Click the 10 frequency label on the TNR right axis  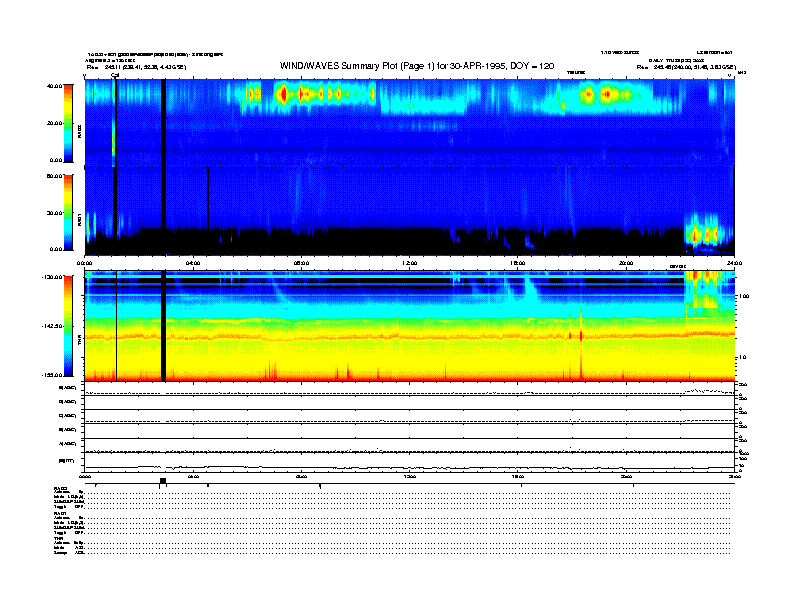743,357
